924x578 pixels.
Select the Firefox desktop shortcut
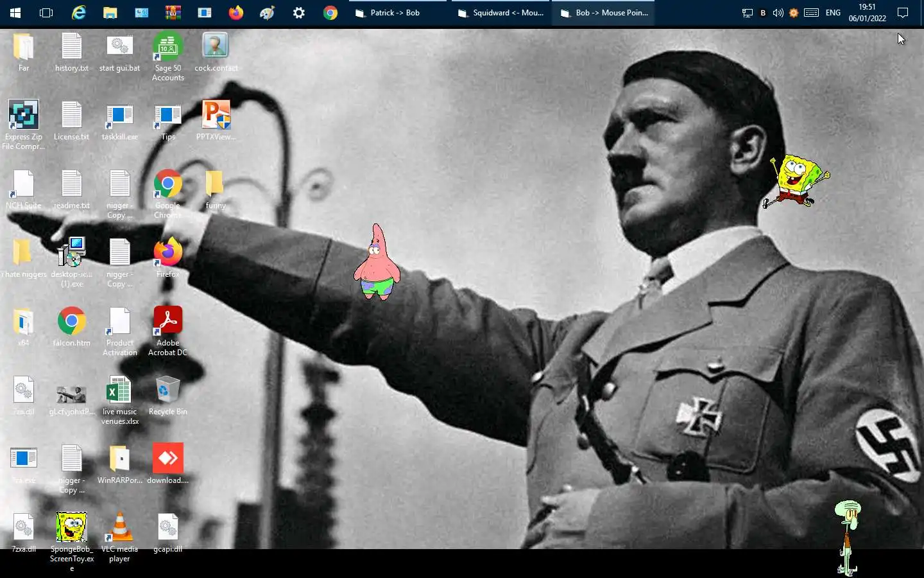click(x=168, y=258)
